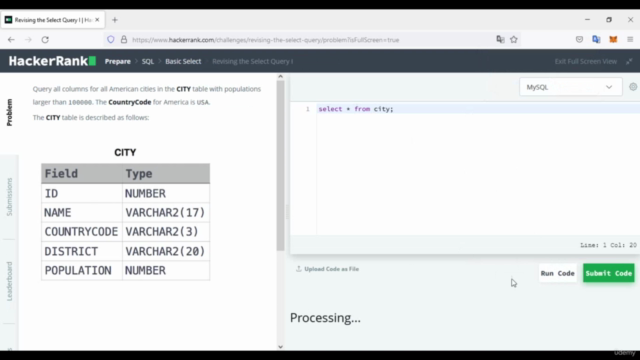Click the Upload Code as File icon
640x360 pixels.
(299, 269)
